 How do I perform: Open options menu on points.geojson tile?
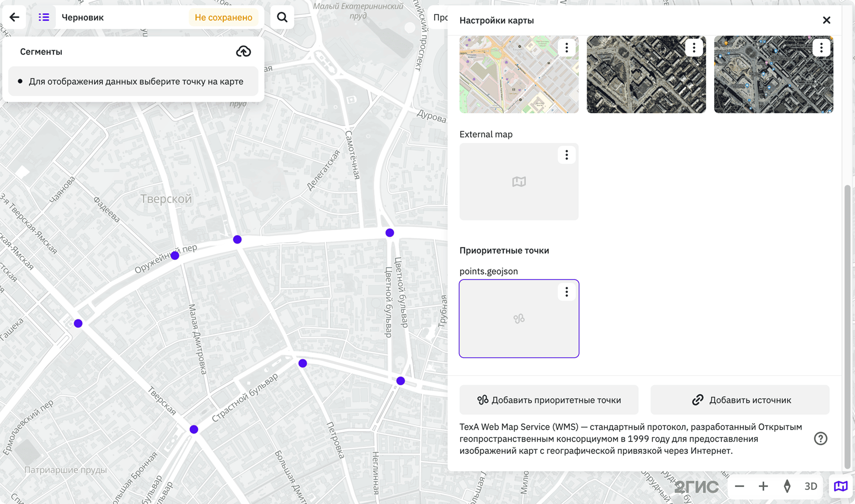pos(566,292)
